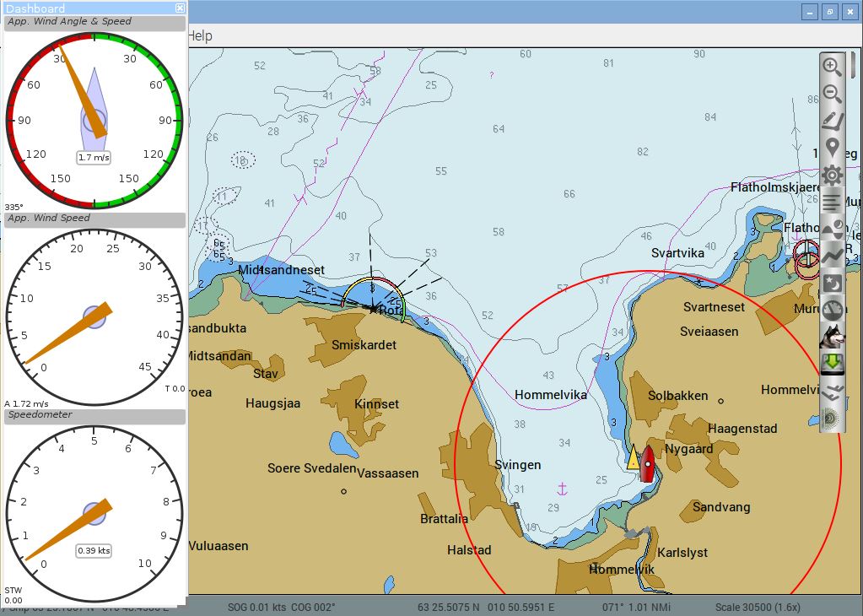Zoom in on the chart
Screen dimensions: 863x616
[x=832, y=67]
